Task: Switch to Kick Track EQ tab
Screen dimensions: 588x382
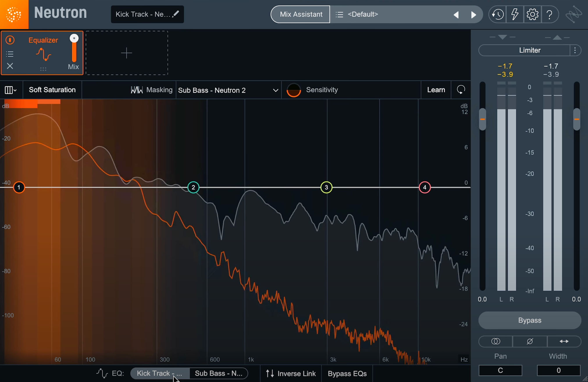Action: [x=160, y=373]
